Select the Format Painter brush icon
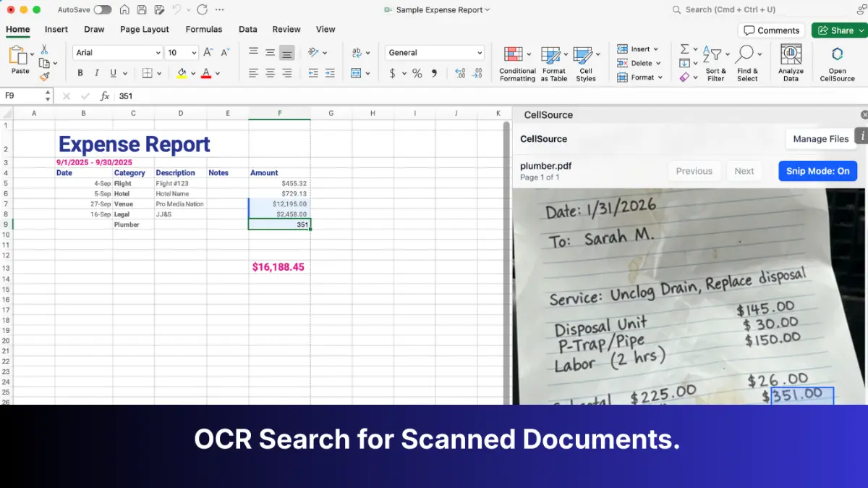The width and height of the screenshot is (868, 488). 45,76
